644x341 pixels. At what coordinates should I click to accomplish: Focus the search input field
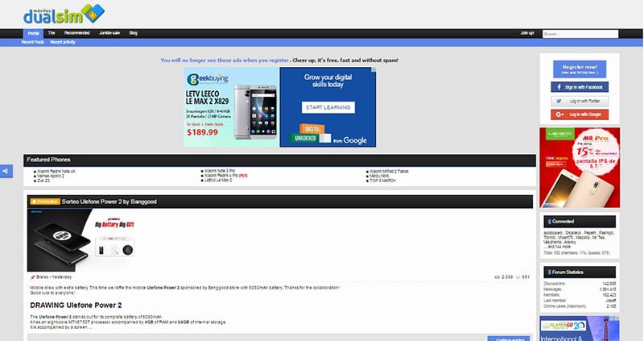(580, 34)
